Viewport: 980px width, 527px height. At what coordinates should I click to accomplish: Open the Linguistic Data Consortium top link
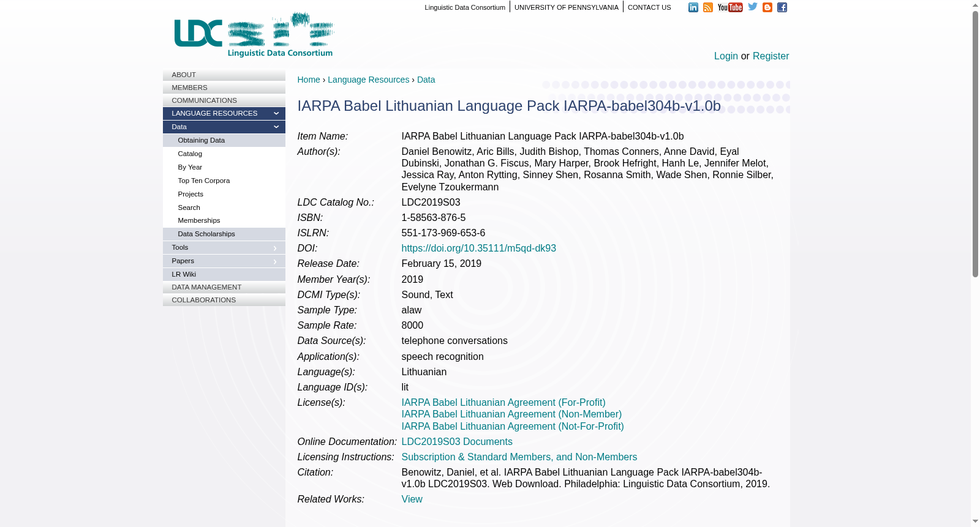click(x=465, y=7)
